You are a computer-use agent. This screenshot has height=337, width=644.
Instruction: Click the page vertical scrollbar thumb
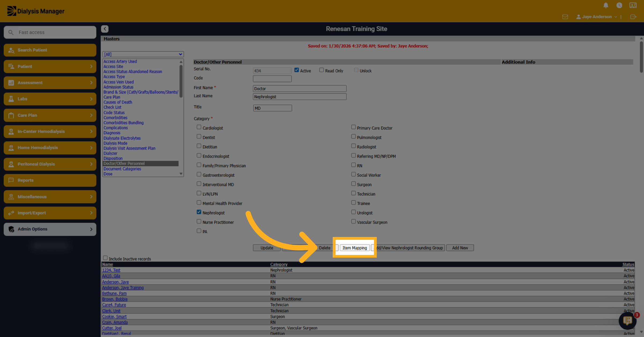click(x=641, y=57)
